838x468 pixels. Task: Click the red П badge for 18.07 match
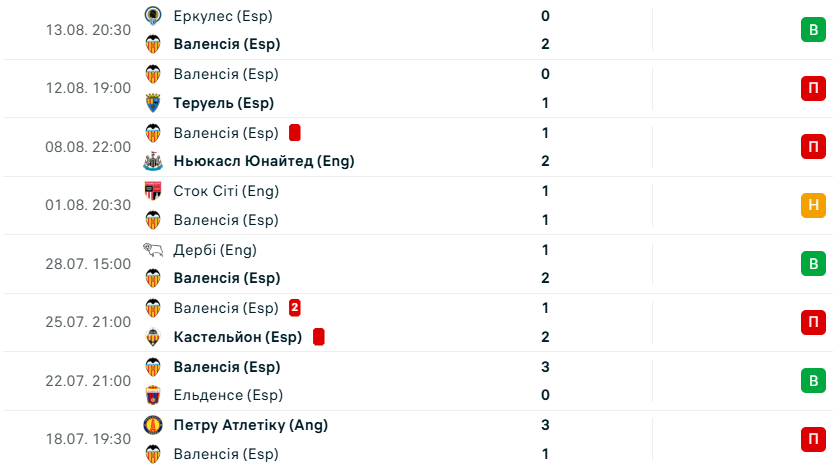[813, 439]
